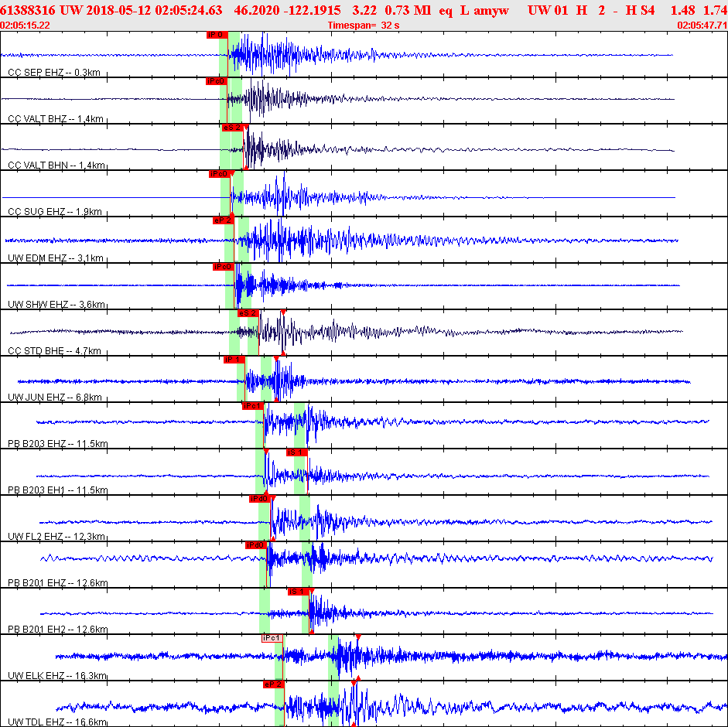This screenshot has width=728, height=727.
Task: Select the S pick flag on CC STD BHE trace
Action: (248, 313)
